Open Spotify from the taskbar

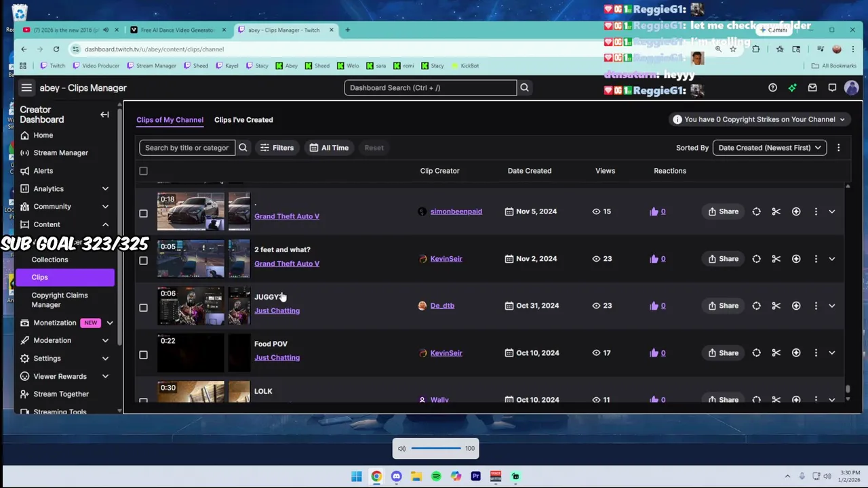point(436,476)
